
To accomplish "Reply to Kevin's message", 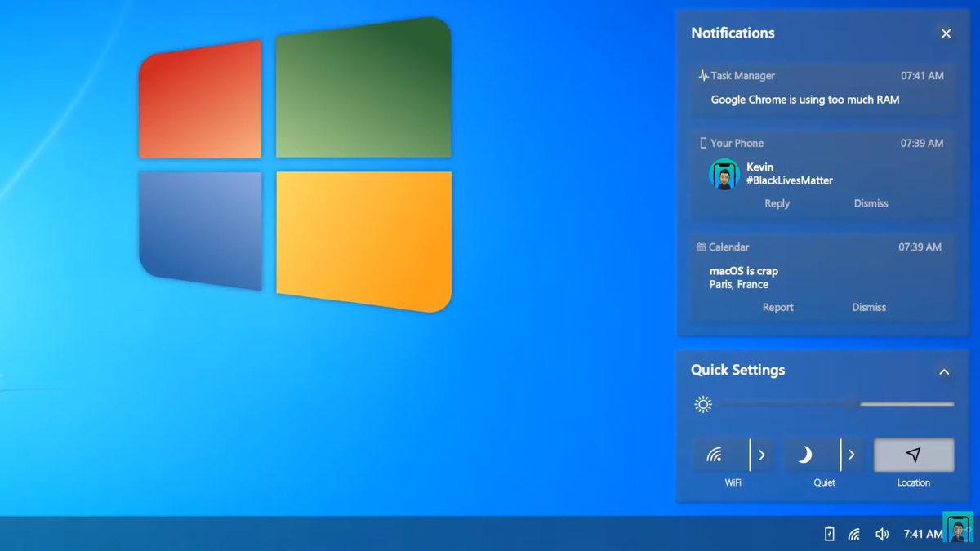I will (776, 203).
